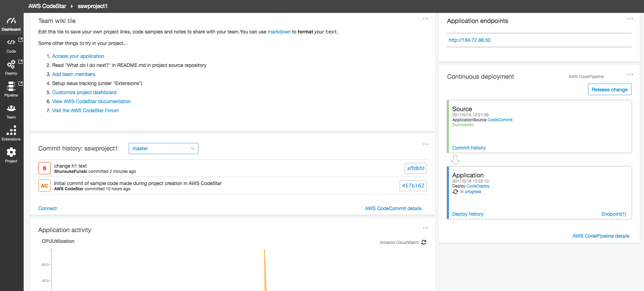Screen dimensions: 644x291
Task: Open Commit history tile options menu
Action: pos(426,144)
